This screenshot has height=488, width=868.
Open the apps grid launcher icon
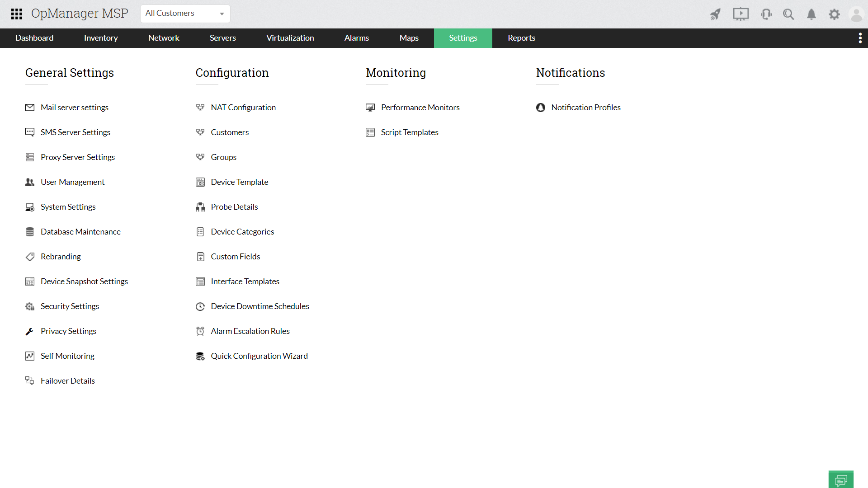(x=17, y=14)
